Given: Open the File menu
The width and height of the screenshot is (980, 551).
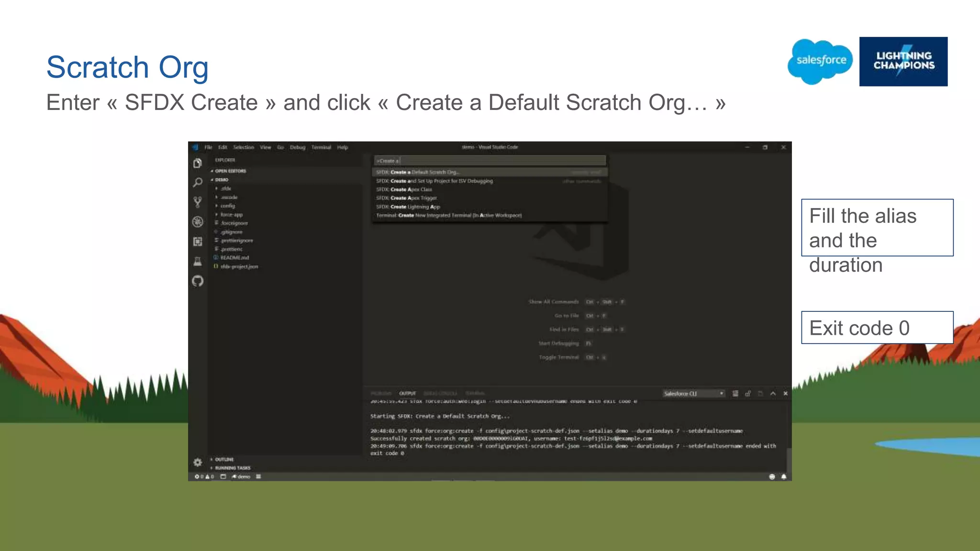Looking at the screenshot, I should click(209, 147).
